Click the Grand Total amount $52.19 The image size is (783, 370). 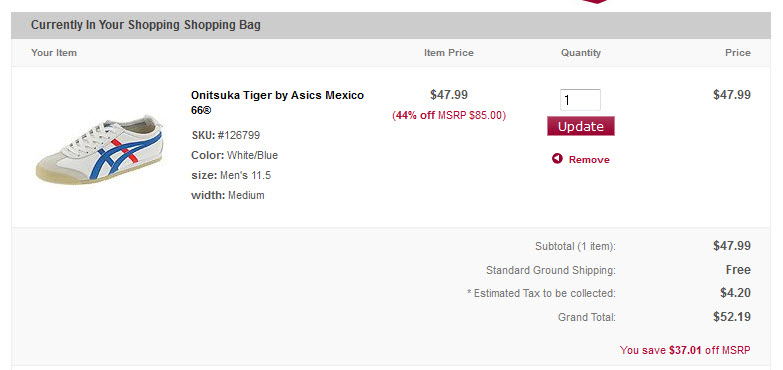(732, 317)
